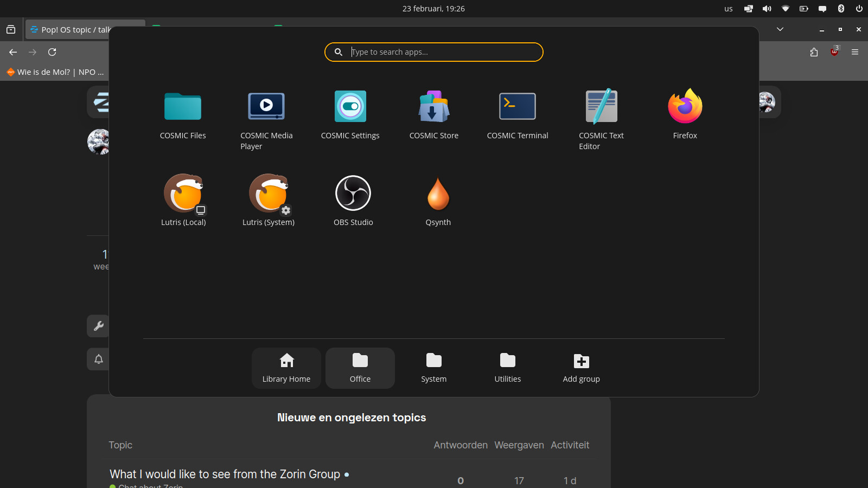Expand the browser tab list dropdown
The height and width of the screenshot is (488, 868).
[x=780, y=29]
